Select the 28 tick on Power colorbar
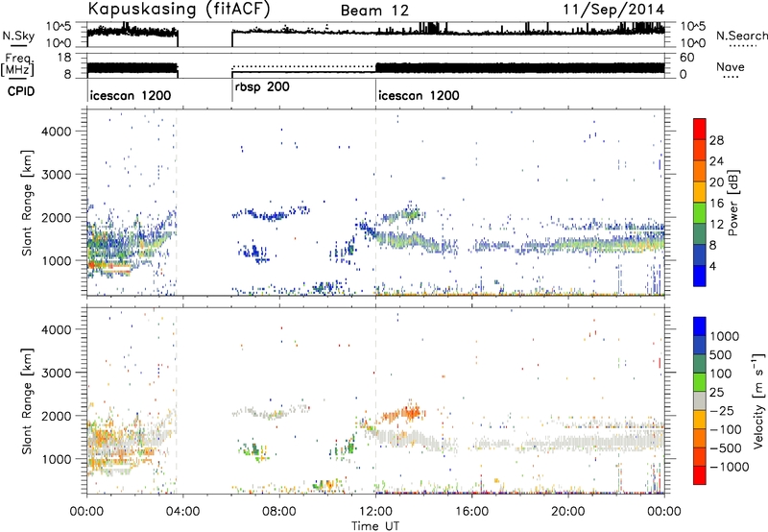Screen dimensions: 768x532 (x=716, y=140)
